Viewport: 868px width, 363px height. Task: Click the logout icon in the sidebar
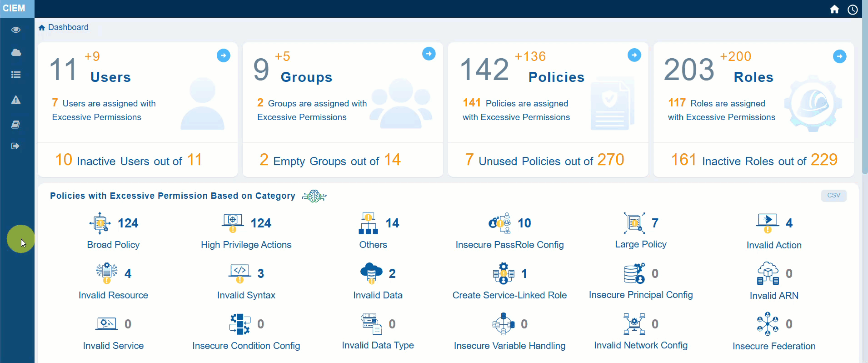click(x=16, y=146)
